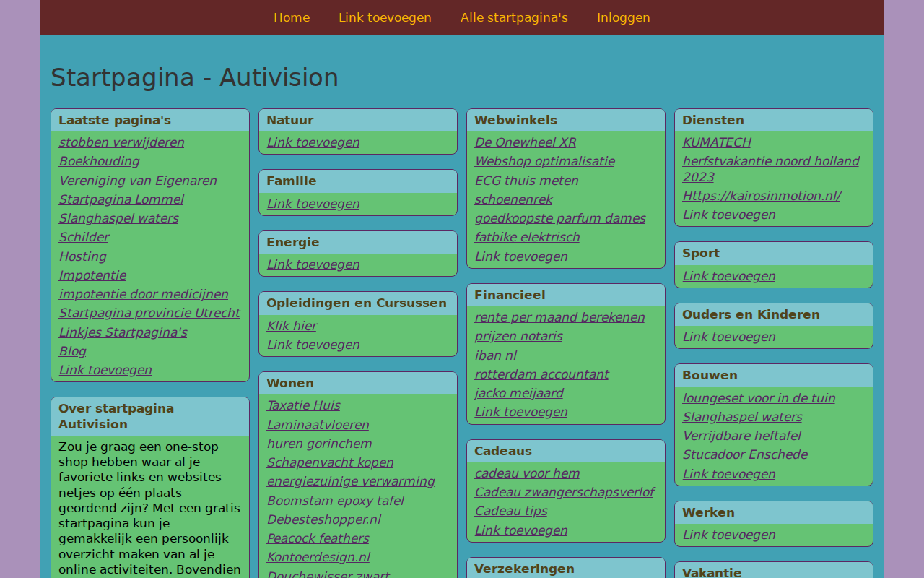924x578 pixels.
Task: Add a link under Familie
Action: point(313,204)
